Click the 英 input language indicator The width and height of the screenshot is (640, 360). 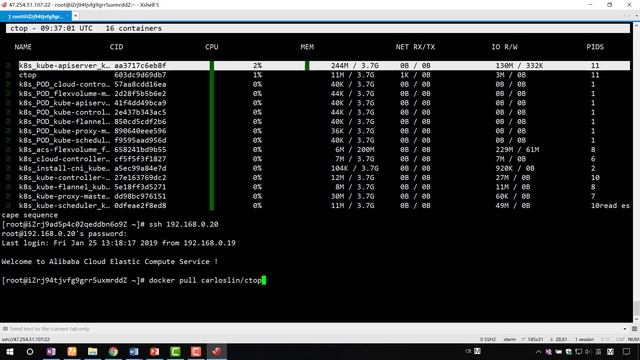point(598,352)
